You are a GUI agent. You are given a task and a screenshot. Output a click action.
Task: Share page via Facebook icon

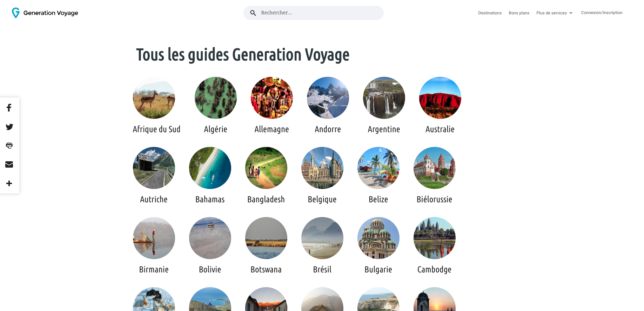[x=9, y=108]
